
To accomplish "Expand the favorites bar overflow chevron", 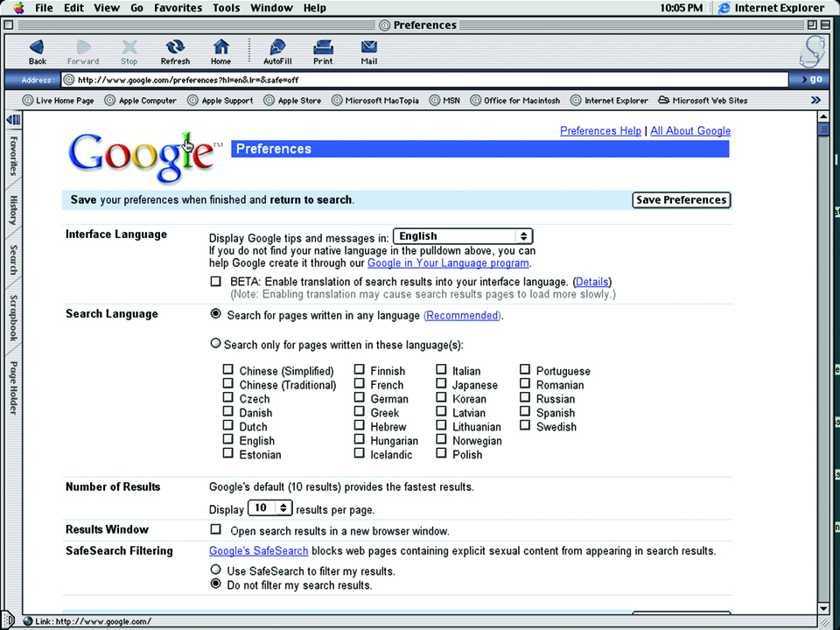I will pyautogui.click(x=815, y=100).
